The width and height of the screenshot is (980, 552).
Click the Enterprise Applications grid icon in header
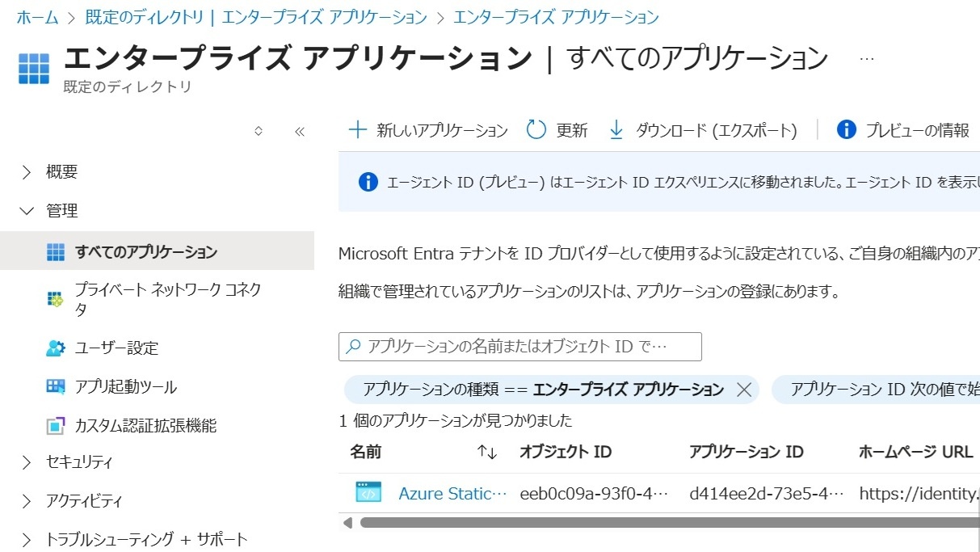(x=34, y=68)
